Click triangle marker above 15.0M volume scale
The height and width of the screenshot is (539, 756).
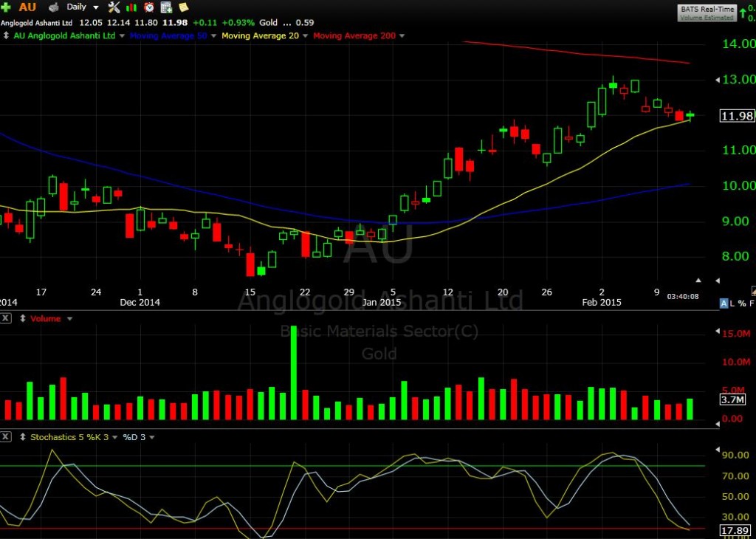click(718, 331)
